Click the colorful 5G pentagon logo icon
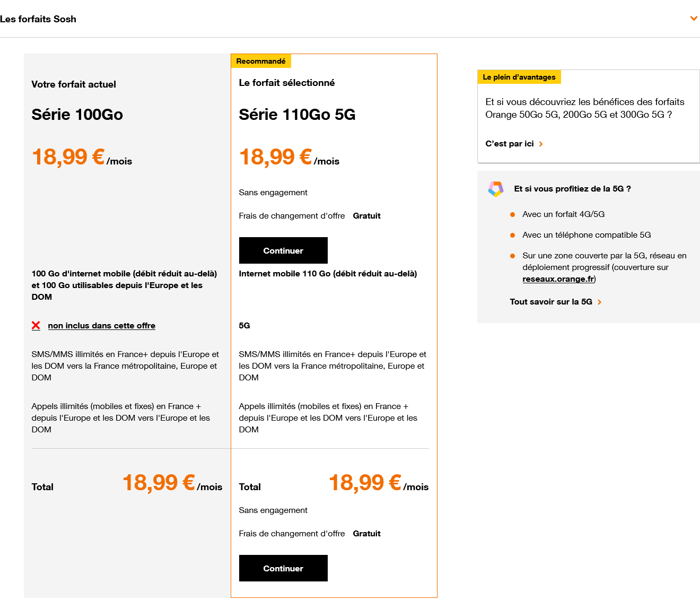 tap(496, 189)
